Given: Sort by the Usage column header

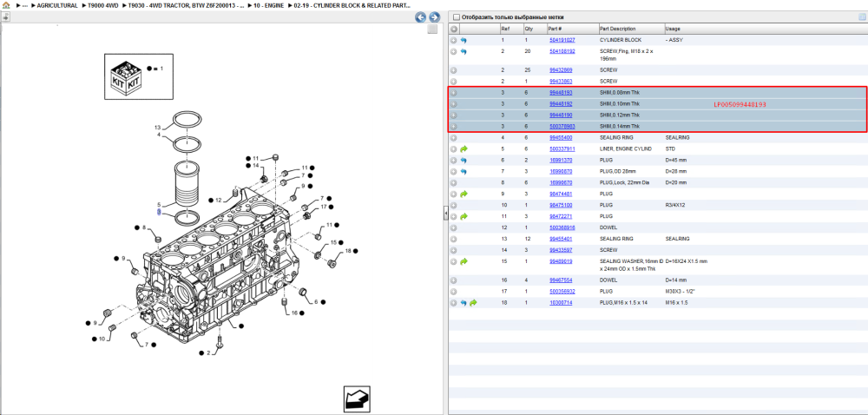Looking at the screenshot, I should (x=674, y=29).
